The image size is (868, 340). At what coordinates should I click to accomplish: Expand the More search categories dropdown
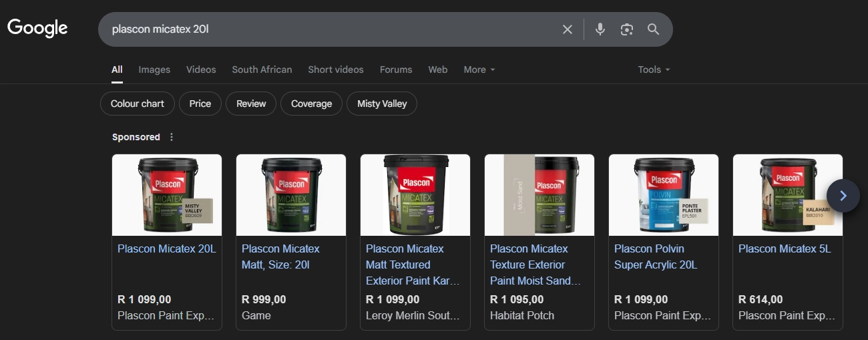coord(479,69)
